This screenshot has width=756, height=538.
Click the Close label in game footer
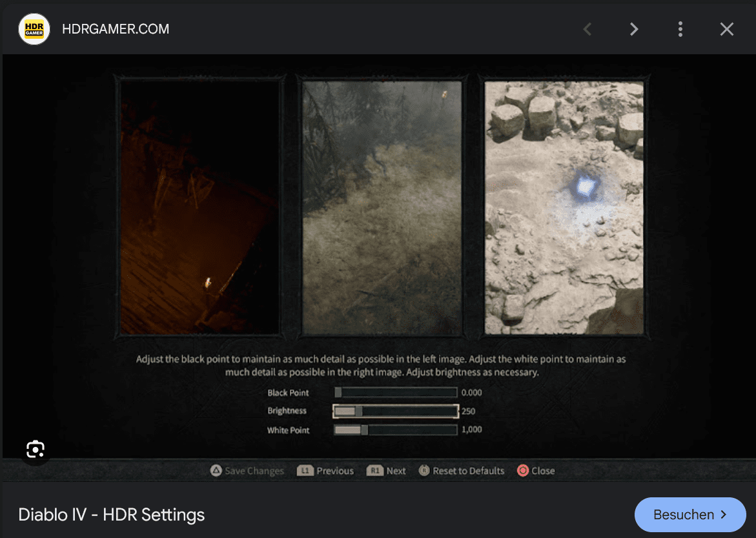point(543,471)
